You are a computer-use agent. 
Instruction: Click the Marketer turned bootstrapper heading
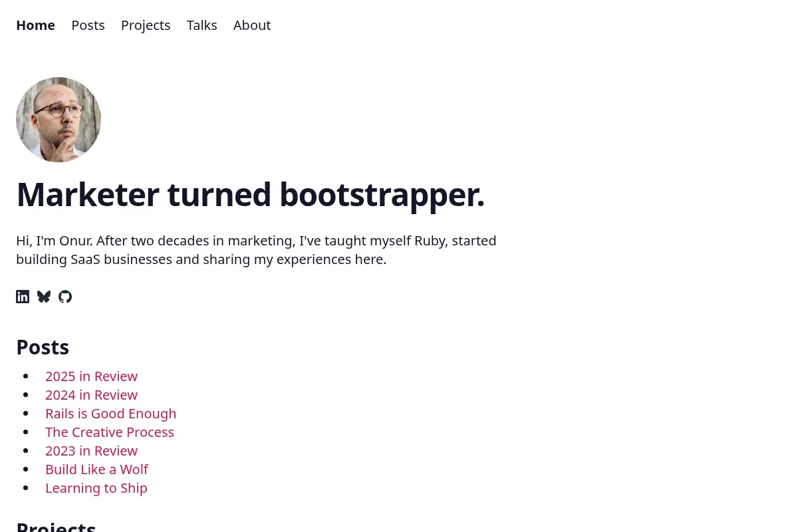251,195
